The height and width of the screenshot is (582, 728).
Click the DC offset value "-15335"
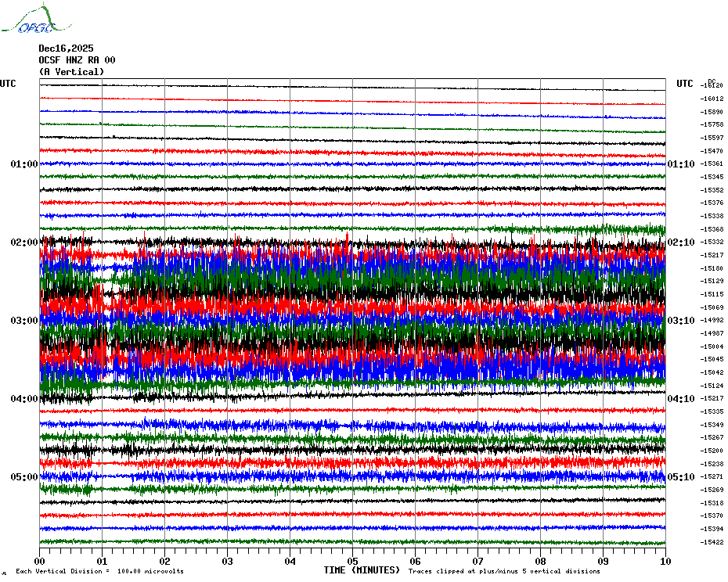712,411
